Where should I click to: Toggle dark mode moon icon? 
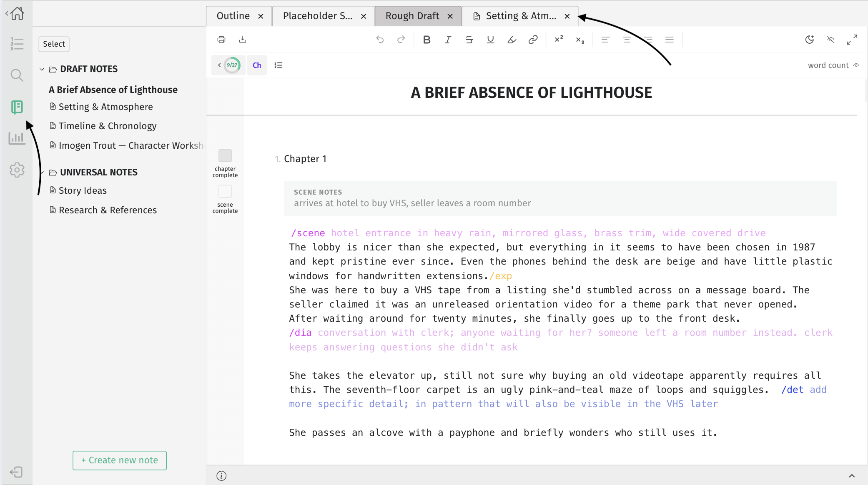(x=810, y=40)
